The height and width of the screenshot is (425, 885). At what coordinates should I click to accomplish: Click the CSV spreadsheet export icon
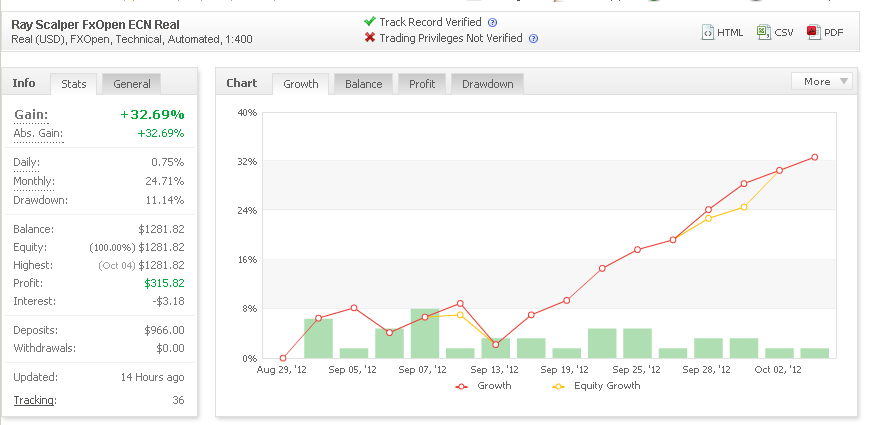point(764,32)
